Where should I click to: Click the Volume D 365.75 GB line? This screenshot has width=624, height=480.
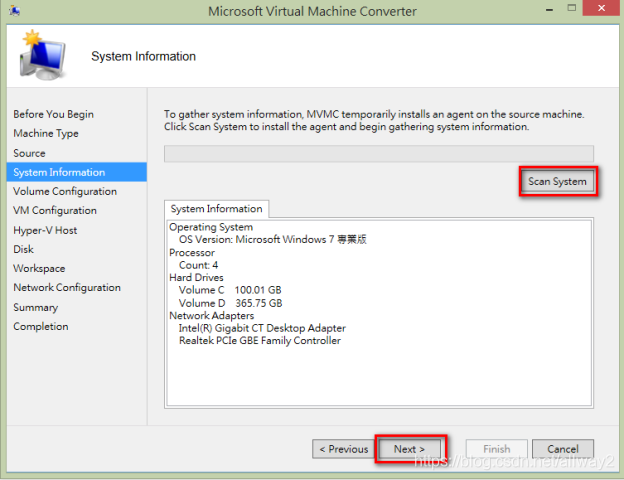tap(230, 303)
